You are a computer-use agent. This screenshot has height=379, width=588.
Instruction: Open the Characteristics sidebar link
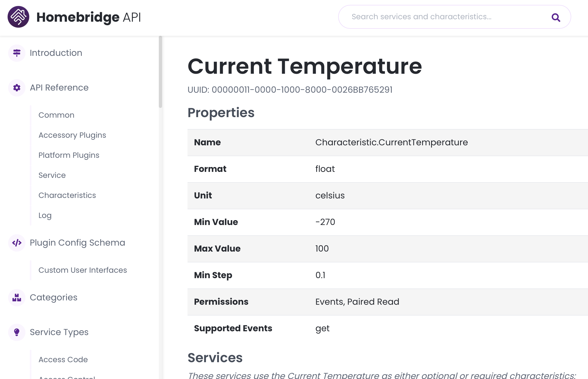67,195
